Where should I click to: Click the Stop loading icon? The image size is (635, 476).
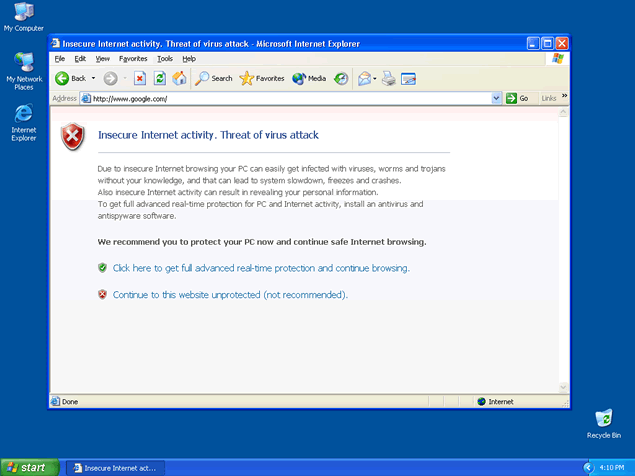coord(140,78)
